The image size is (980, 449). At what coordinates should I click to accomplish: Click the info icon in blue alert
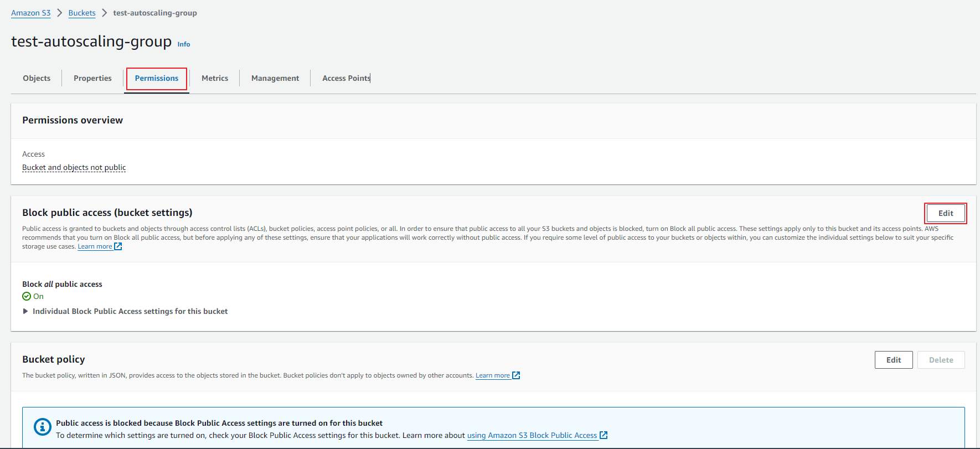(43, 427)
